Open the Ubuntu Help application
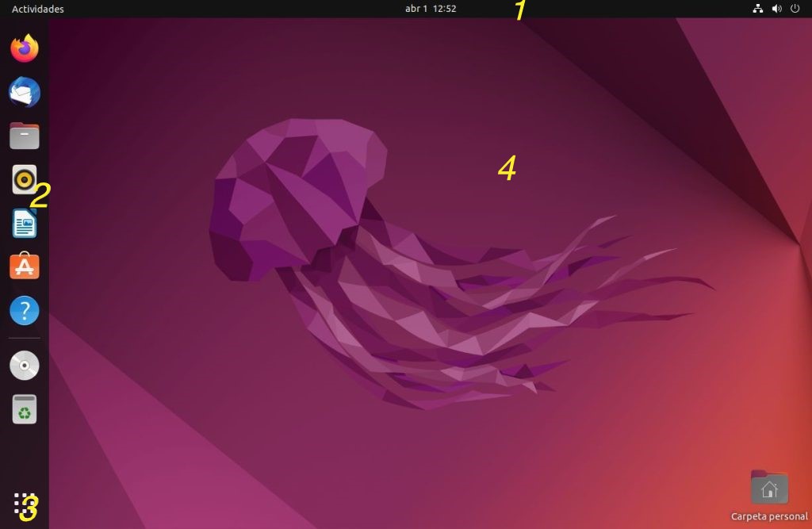Viewport: 812px width, 529px height. click(24, 310)
